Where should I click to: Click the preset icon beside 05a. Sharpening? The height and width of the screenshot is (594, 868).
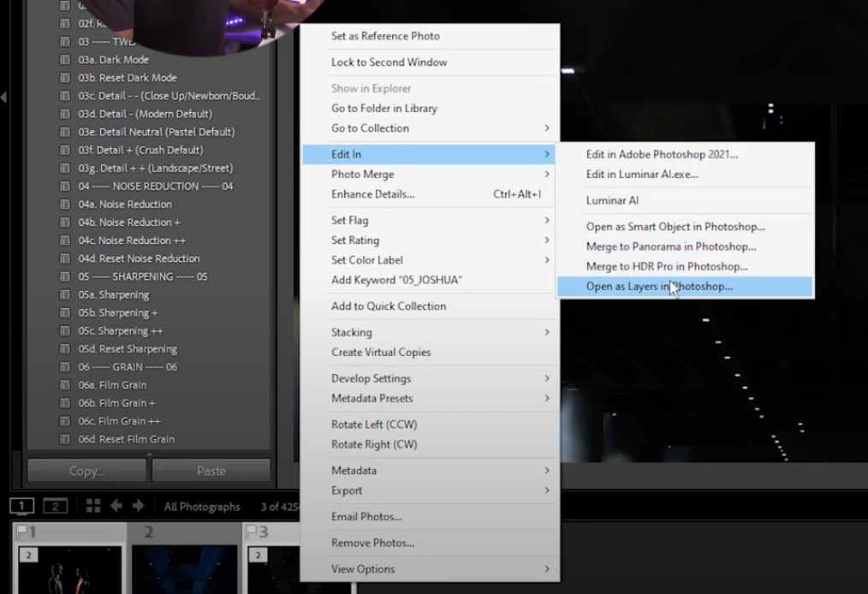[62, 294]
